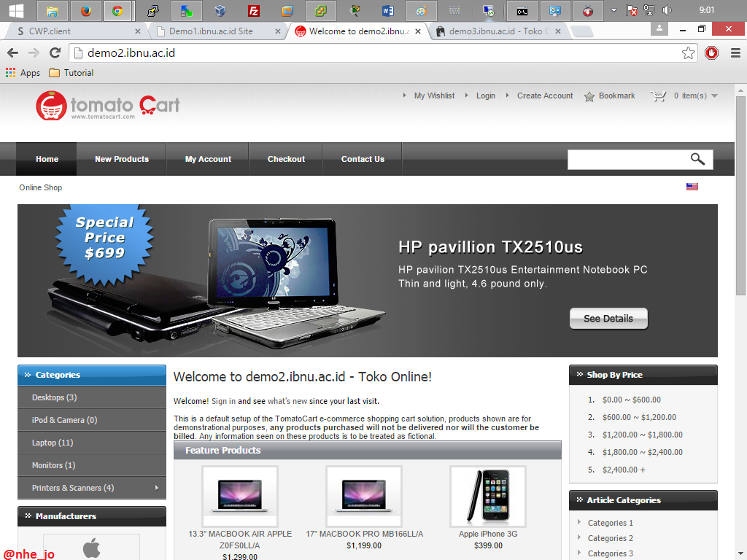Open the Apple iPhone 3G product thumbnail
Image resolution: width=747 pixels, height=560 pixels.
[x=488, y=496]
